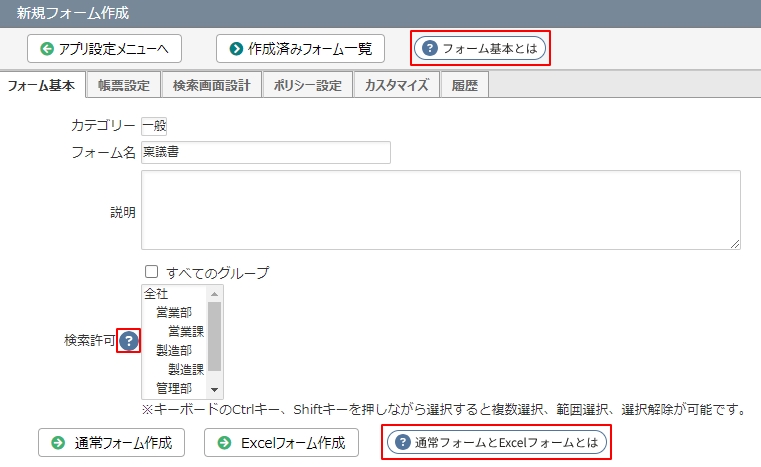Open フォーム基本とは help
This screenshot has height=467, width=761.
480,48
